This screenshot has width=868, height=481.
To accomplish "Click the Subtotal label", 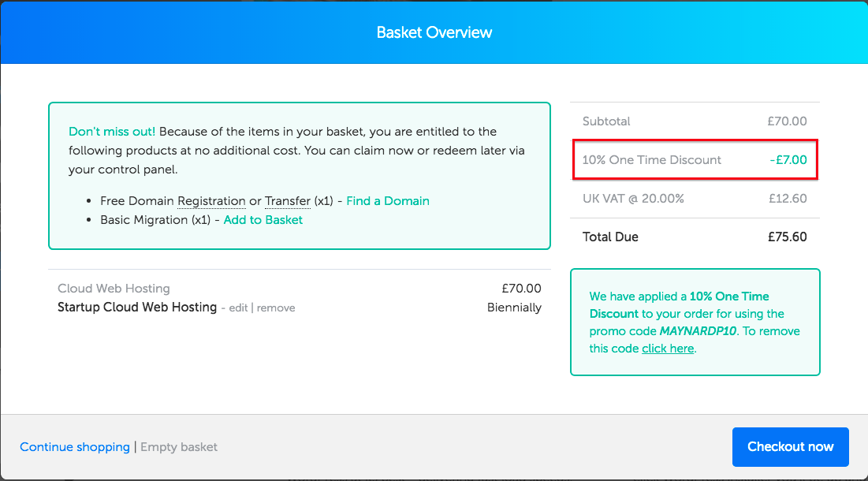I will click(x=606, y=121).
